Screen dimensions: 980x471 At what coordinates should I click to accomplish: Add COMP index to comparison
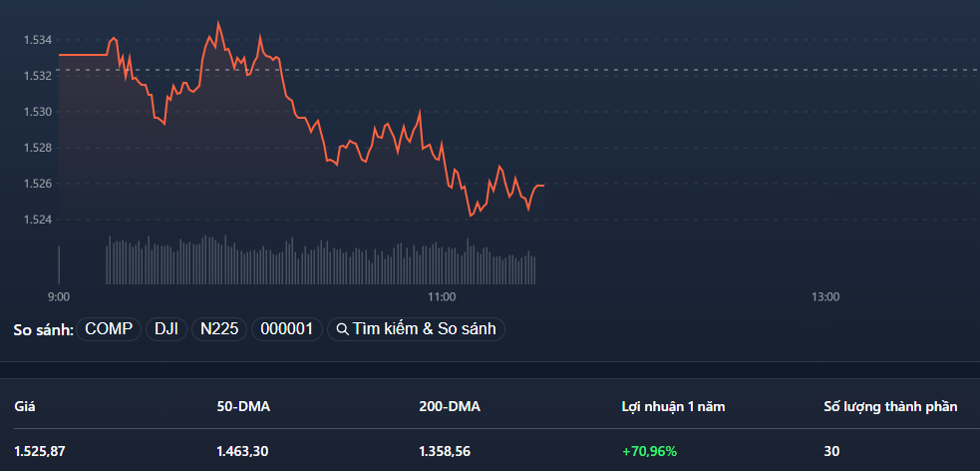tap(109, 329)
